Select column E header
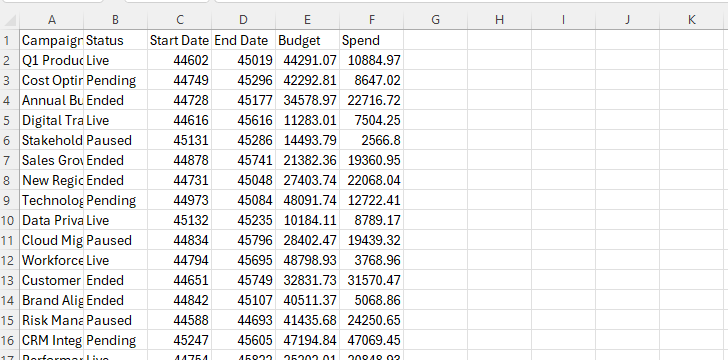 307,20
